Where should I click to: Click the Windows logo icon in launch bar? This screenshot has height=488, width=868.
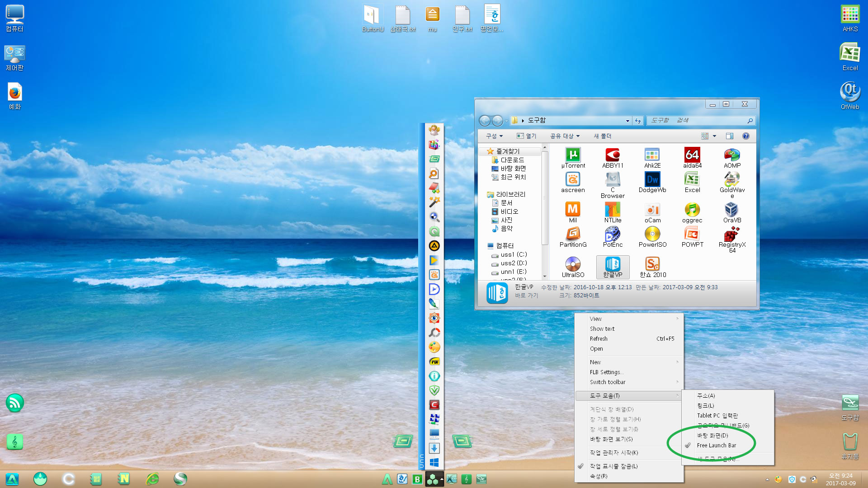(434, 462)
